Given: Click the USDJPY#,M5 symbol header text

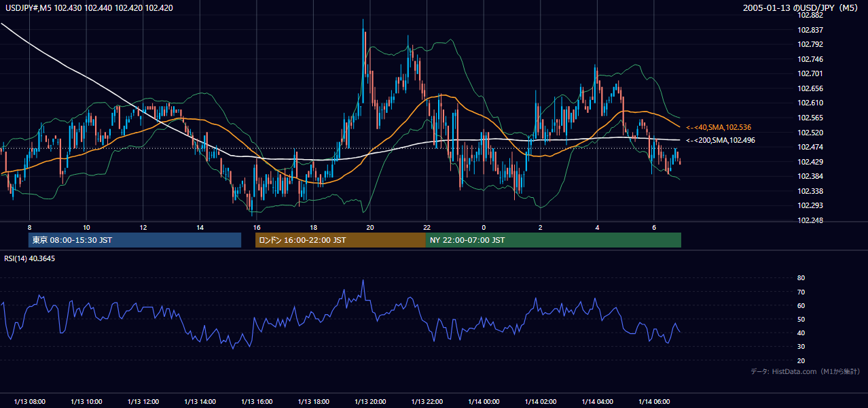Looking at the screenshot, I should tap(89, 7).
